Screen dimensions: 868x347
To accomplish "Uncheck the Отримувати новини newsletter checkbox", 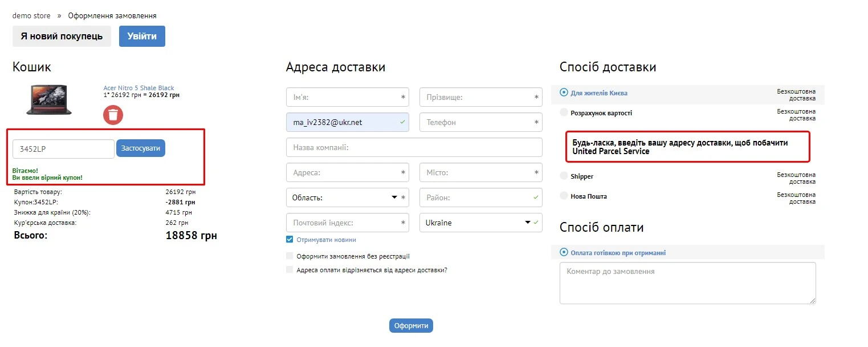I will pos(290,239).
